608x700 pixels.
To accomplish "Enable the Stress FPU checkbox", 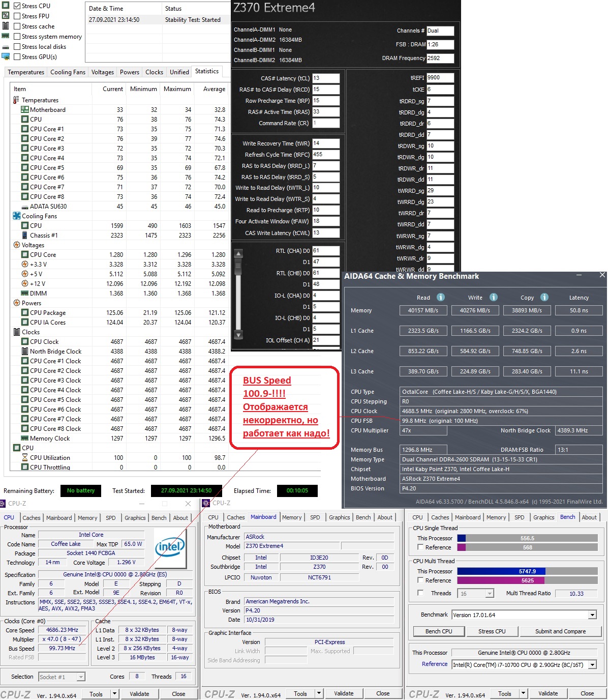I will pos(17,16).
